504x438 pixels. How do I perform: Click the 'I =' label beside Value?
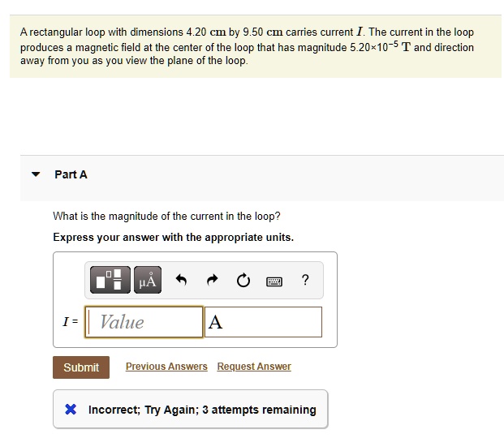pyautogui.click(x=71, y=322)
